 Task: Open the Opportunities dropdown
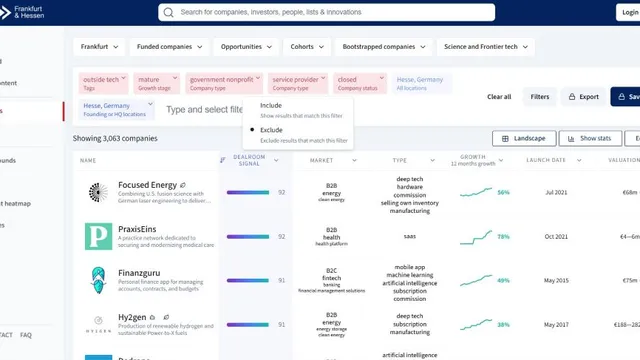pyautogui.click(x=246, y=47)
